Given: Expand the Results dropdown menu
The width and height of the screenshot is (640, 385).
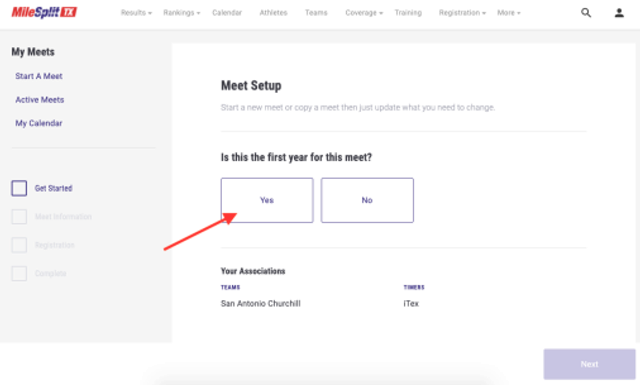Looking at the screenshot, I should pyautogui.click(x=136, y=13).
